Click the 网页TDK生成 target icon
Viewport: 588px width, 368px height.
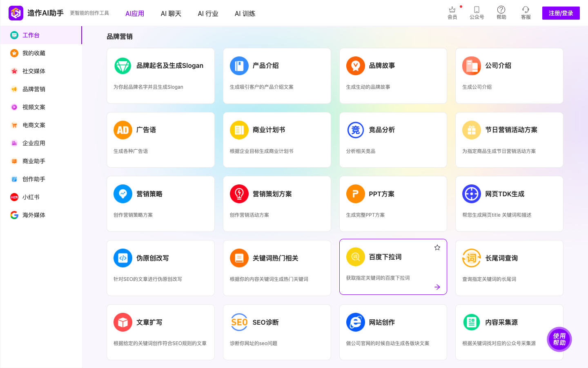pos(472,194)
